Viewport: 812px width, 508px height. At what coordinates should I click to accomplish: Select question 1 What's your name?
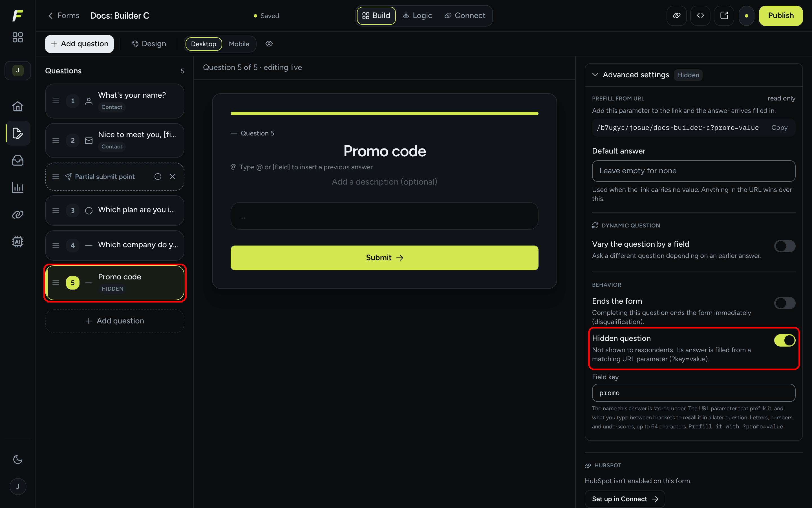pyautogui.click(x=114, y=101)
